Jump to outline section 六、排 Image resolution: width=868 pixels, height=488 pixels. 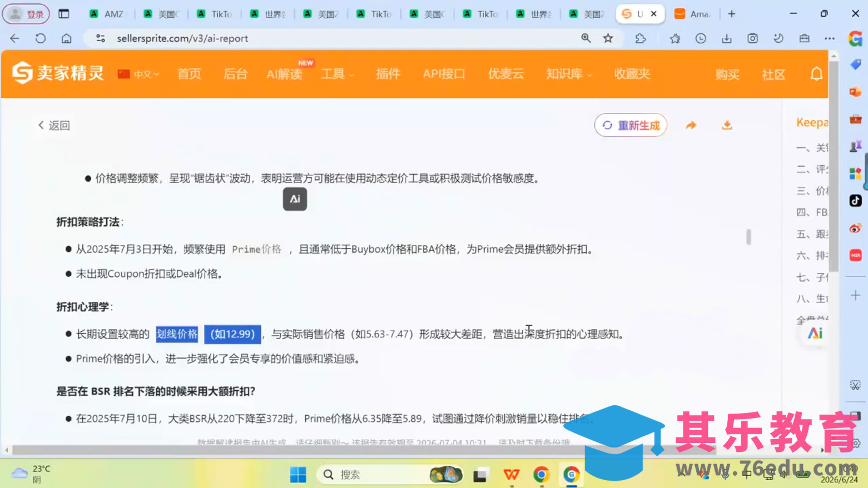tap(812, 255)
